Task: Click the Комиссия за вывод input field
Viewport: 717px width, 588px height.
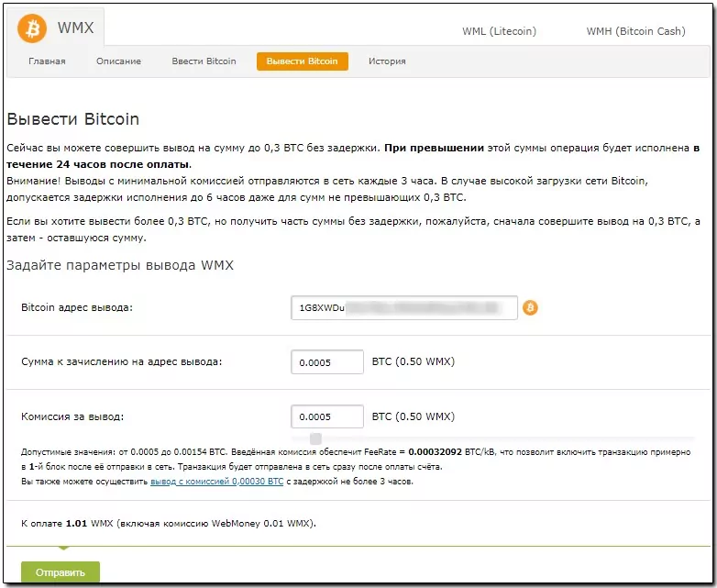Action: [x=327, y=416]
